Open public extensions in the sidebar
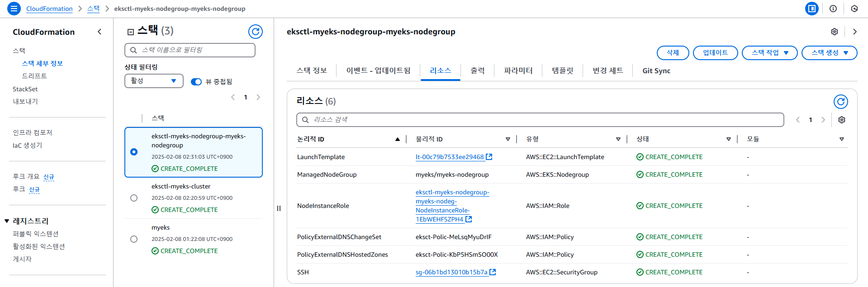Image resolution: width=868 pixels, height=287 pixels. (36, 234)
